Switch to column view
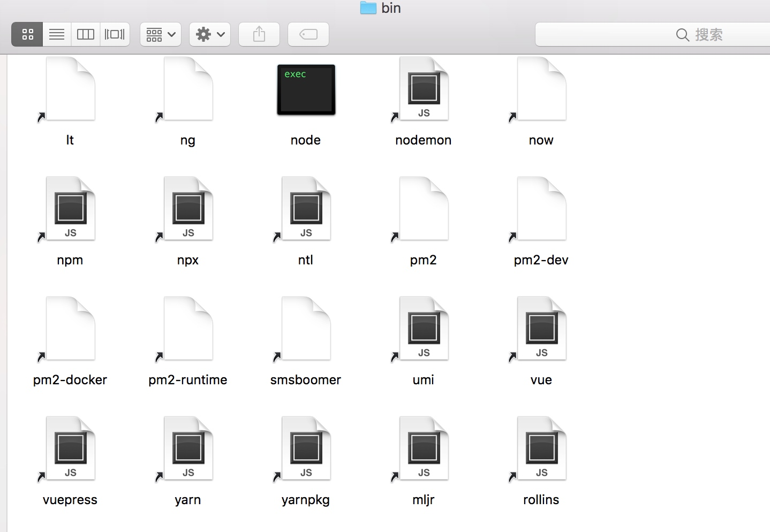The image size is (770, 532). pyautogui.click(x=86, y=34)
